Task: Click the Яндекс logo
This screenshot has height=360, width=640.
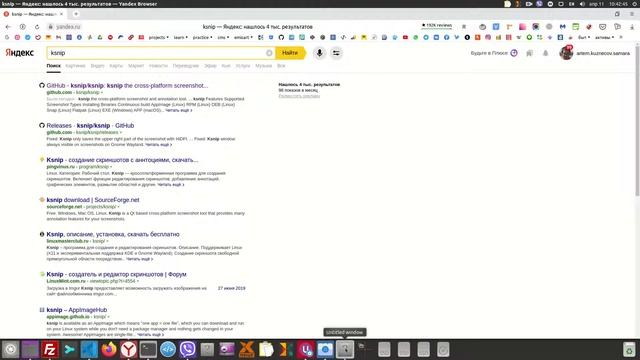Action: pyautogui.click(x=19, y=53)
